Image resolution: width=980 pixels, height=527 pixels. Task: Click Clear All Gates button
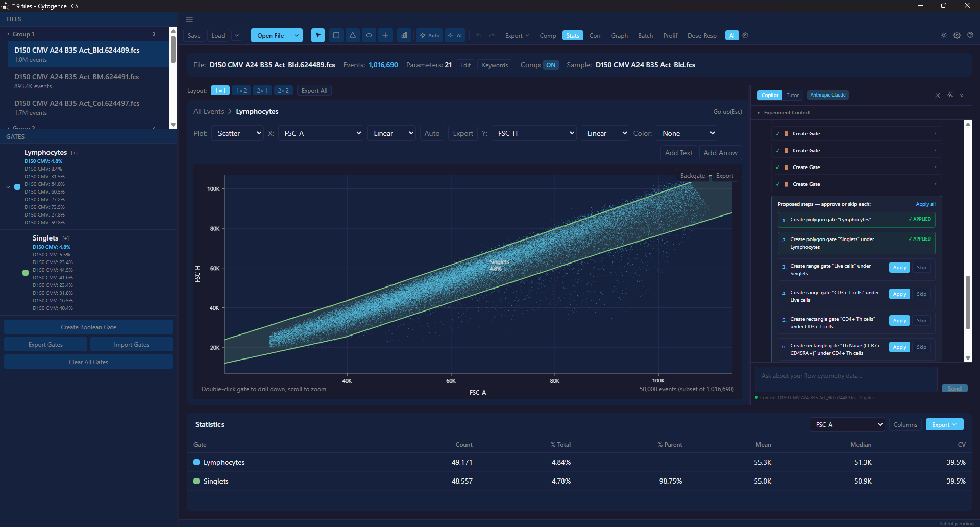pos(88,362)
